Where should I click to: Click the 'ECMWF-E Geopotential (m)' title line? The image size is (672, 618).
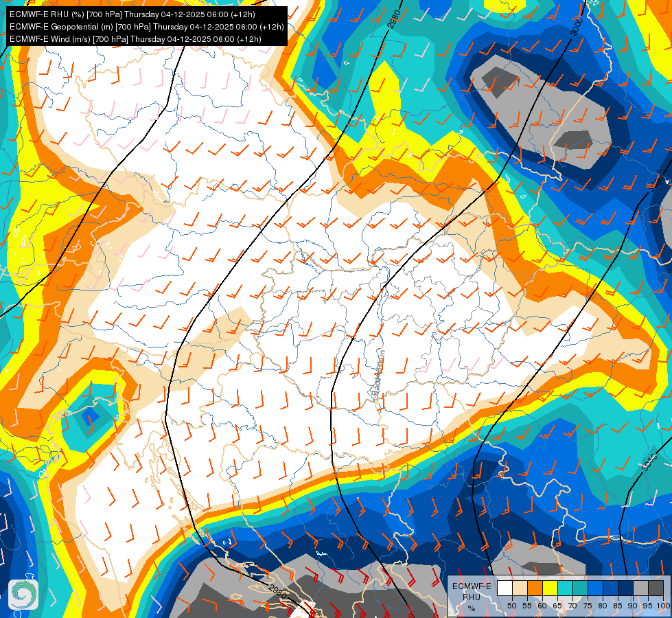[x=147, y=27]
